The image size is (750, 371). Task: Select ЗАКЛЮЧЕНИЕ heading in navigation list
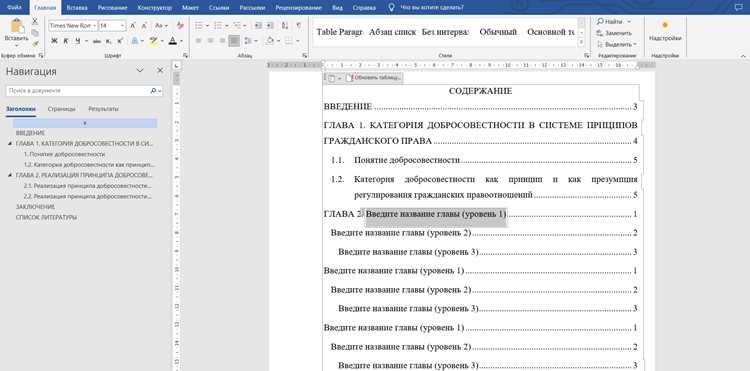coord(35,207)
